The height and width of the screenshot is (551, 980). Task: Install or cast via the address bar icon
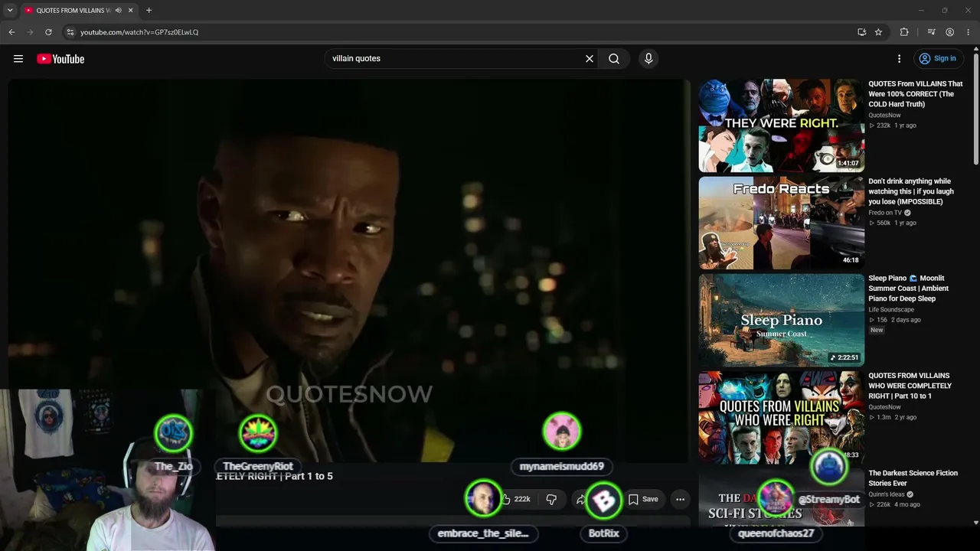coord(861,32)
